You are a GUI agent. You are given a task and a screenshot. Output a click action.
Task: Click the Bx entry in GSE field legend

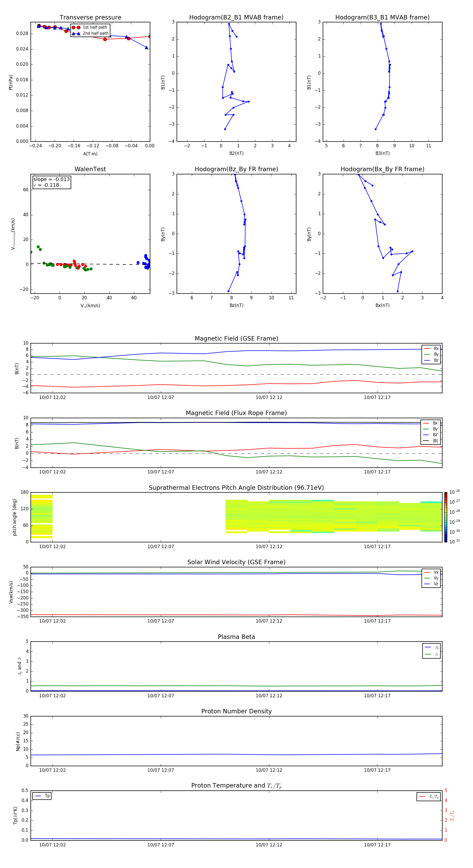point(431,349)
